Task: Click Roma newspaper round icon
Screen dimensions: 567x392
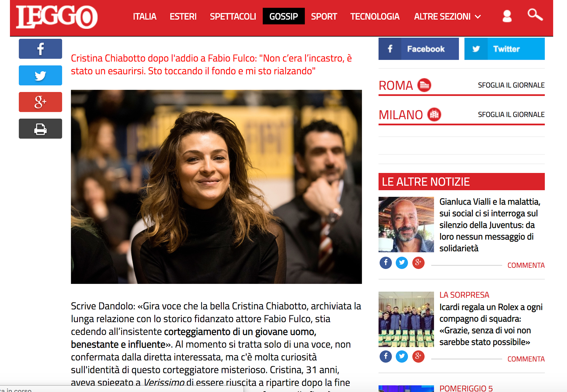Action: click(424, 85)
